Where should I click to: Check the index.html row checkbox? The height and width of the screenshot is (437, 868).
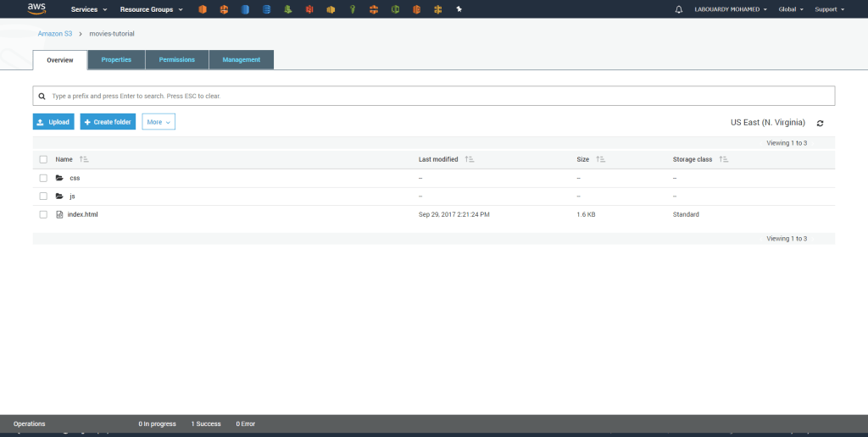[43, 214]
